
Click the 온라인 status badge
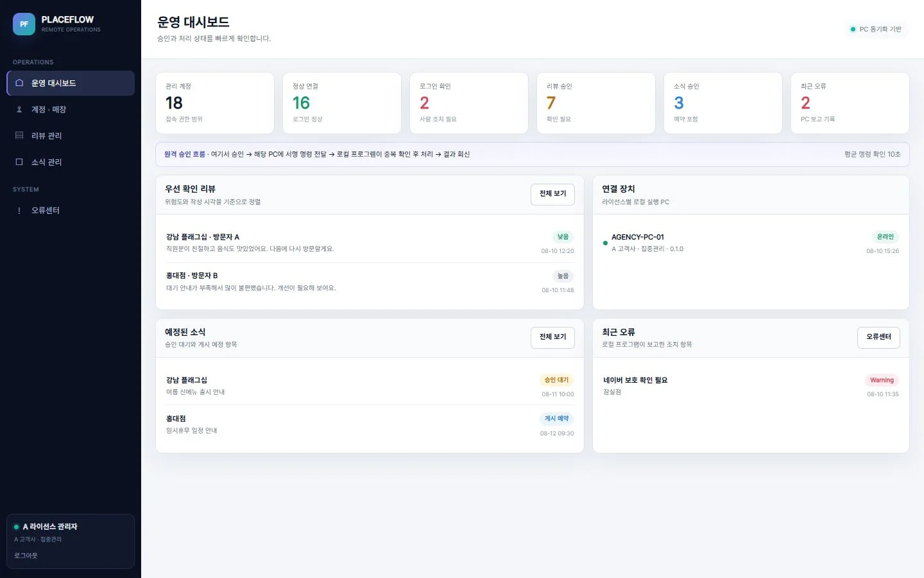pos(886,237)
